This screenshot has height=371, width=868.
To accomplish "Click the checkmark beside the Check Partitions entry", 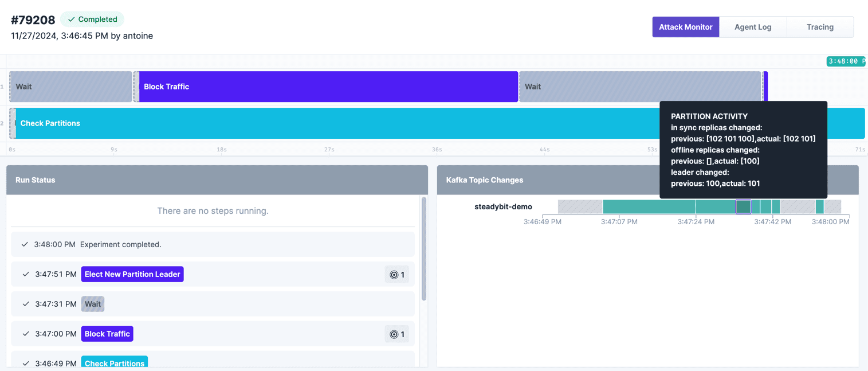I will (x=25, y=363).
